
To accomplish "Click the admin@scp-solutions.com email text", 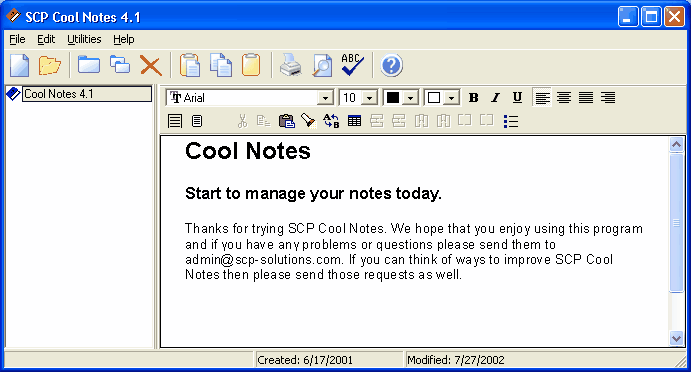I will [263, 260].
